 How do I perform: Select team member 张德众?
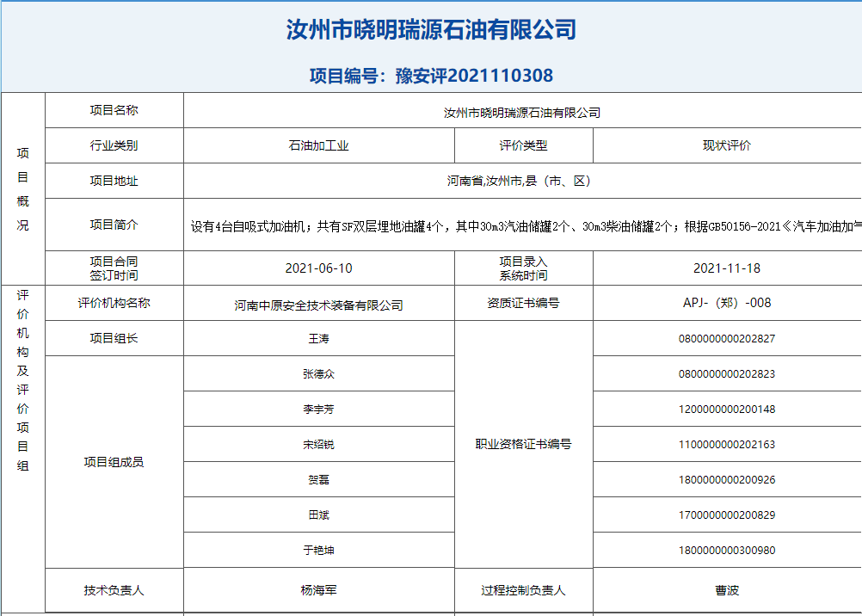[319, 374]
